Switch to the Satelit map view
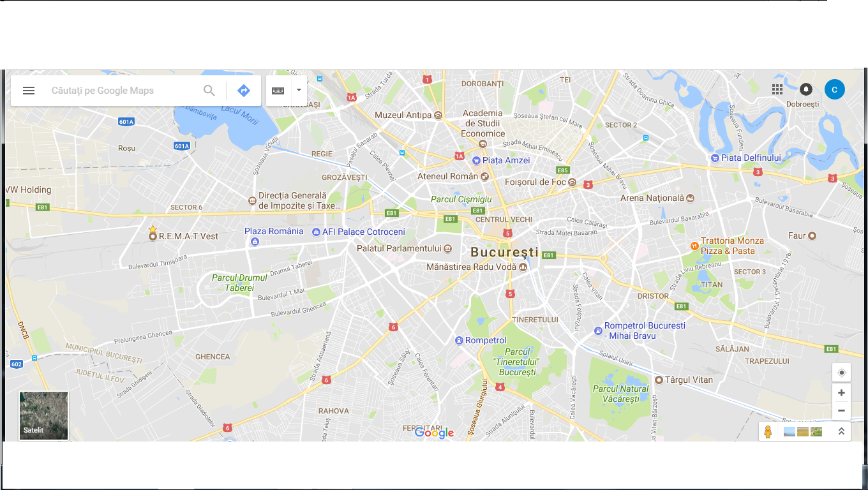Screen dimensions: 868x490 [44, 415]
